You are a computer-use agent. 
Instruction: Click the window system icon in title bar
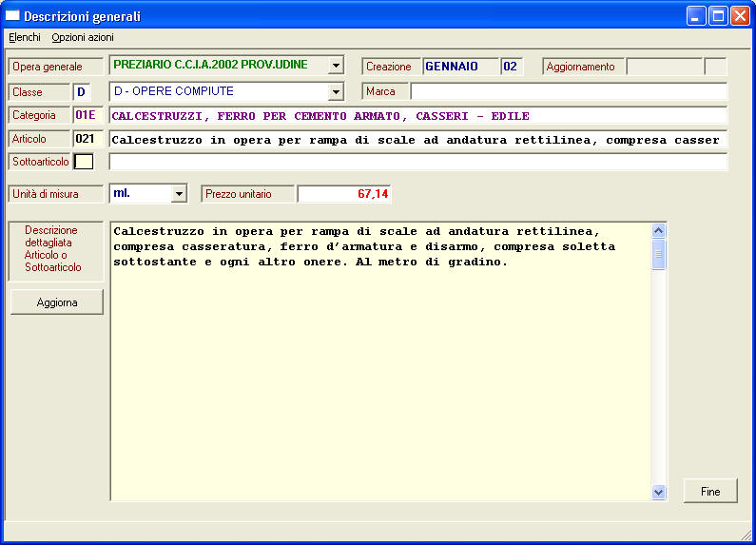[12, 16]
